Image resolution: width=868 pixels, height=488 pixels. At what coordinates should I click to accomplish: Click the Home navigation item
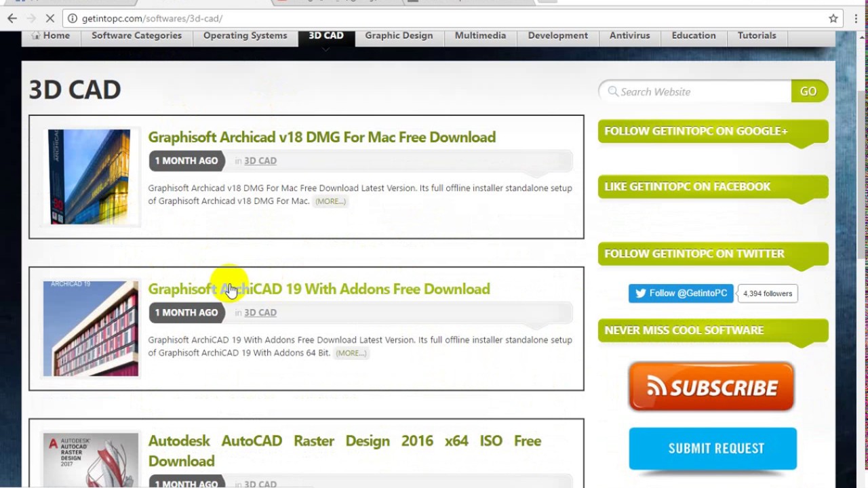pyautogui.click(x=50, y=35)
